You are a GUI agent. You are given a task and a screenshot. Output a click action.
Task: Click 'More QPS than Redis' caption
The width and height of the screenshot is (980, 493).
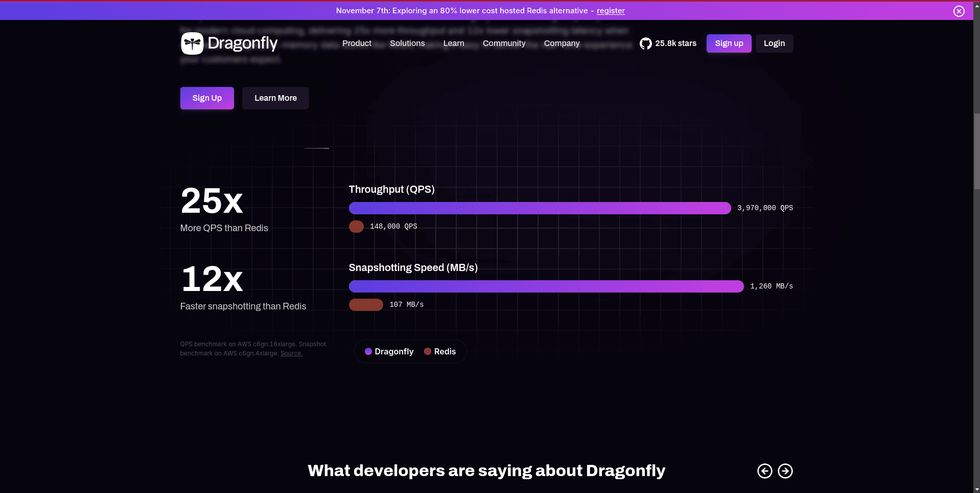pos(224,228)
